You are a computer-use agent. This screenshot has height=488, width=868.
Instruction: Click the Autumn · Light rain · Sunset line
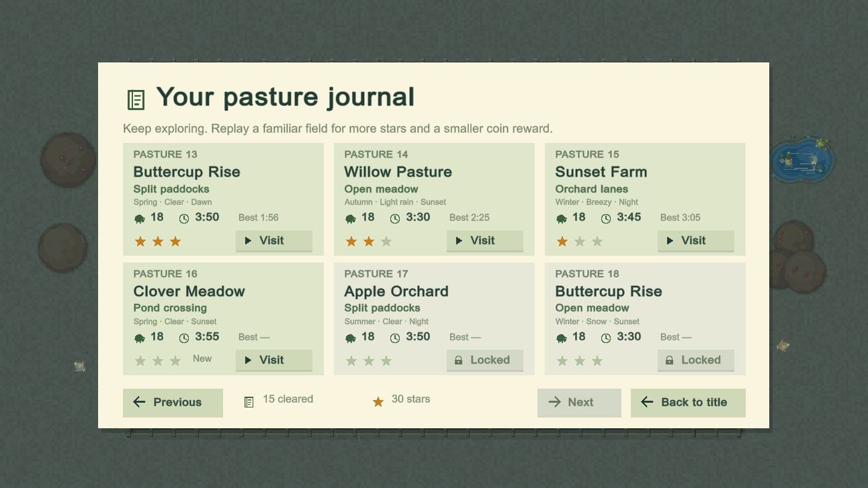click(x=395, y=202)
